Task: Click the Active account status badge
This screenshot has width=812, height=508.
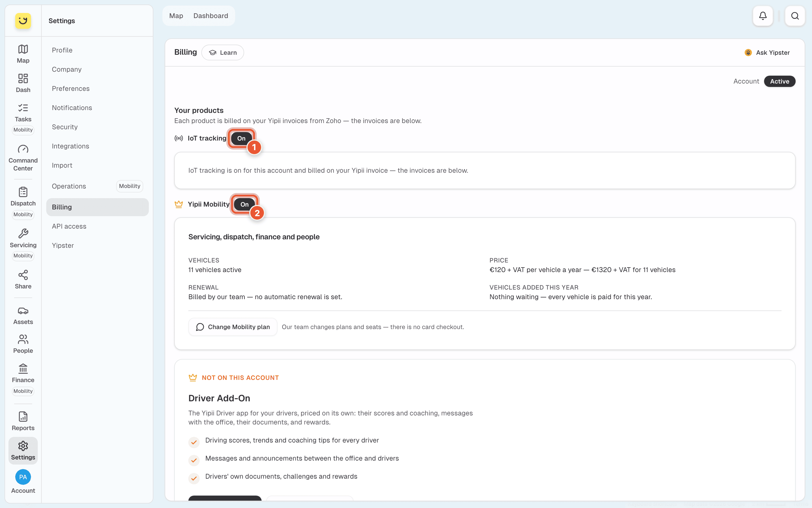Action: 780,81
